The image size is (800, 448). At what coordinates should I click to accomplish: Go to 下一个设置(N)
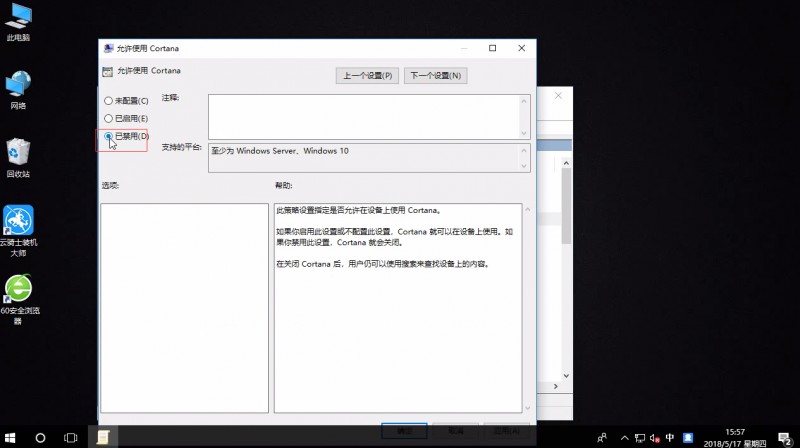click(x=436, y=76)
